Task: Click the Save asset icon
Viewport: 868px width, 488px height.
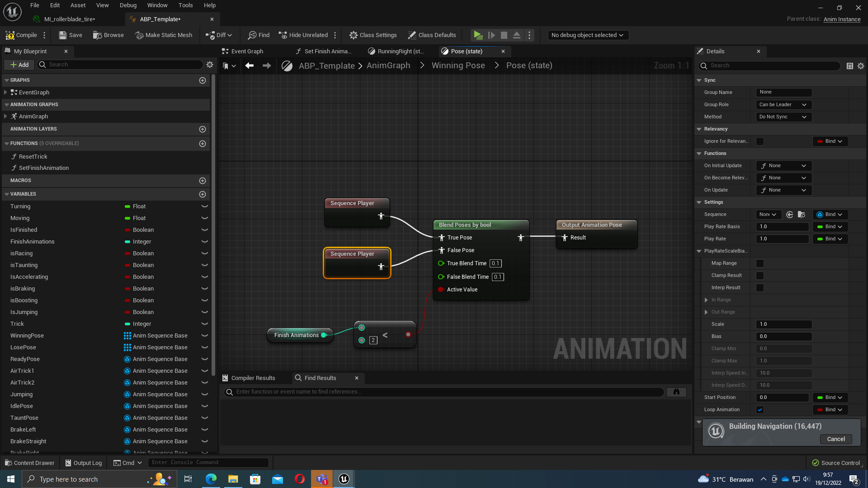Action: coord(63,35)
